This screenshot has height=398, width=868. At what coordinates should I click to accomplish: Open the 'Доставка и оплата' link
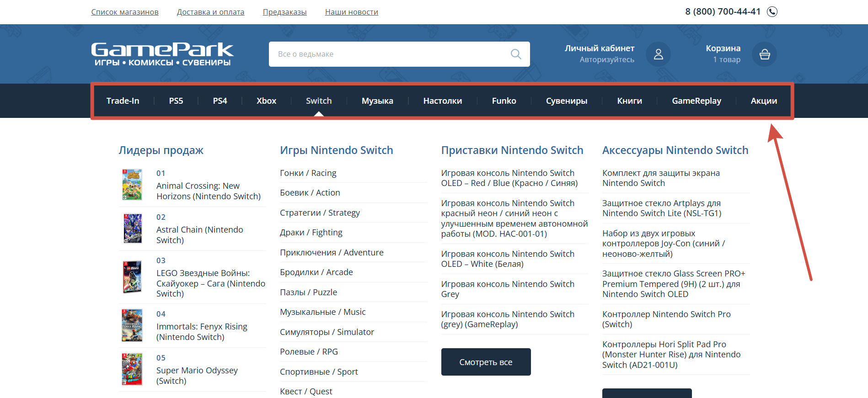(x=210, y=12)
